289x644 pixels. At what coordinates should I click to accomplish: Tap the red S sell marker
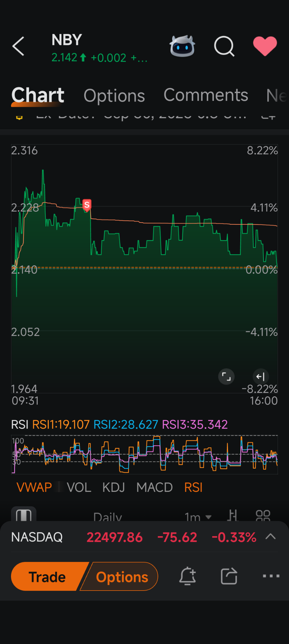click(x=87, y=205)
